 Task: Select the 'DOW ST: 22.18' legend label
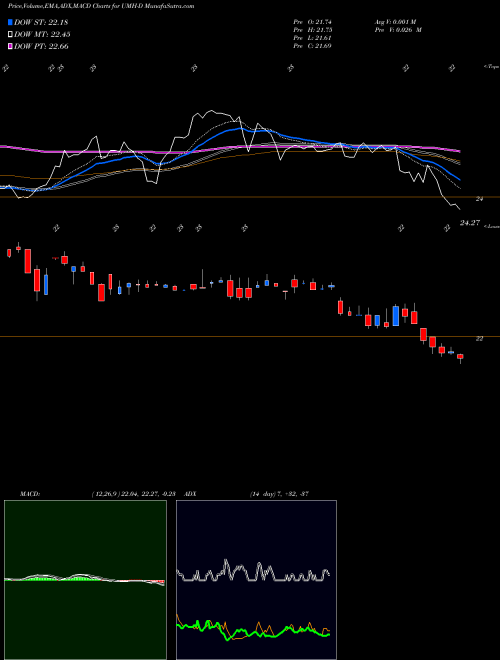click(x=41, y=22)
